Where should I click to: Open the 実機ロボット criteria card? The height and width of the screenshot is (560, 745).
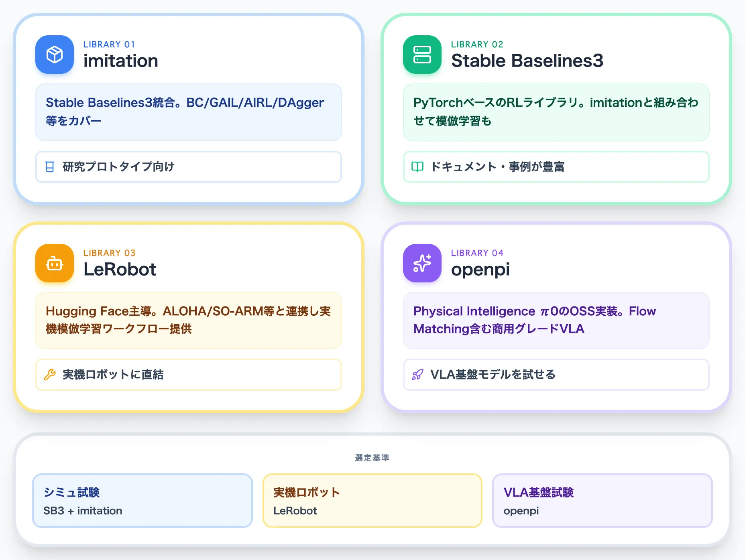coord(372,501)
